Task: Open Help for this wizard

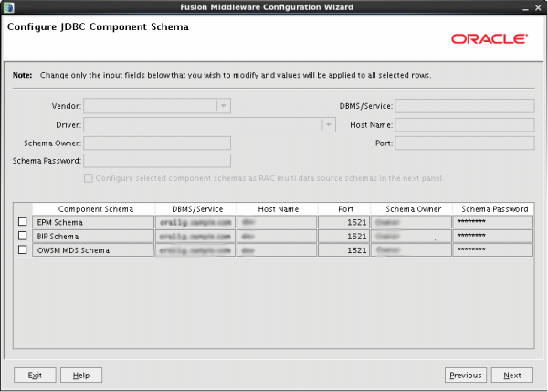Action: point(81,376)
